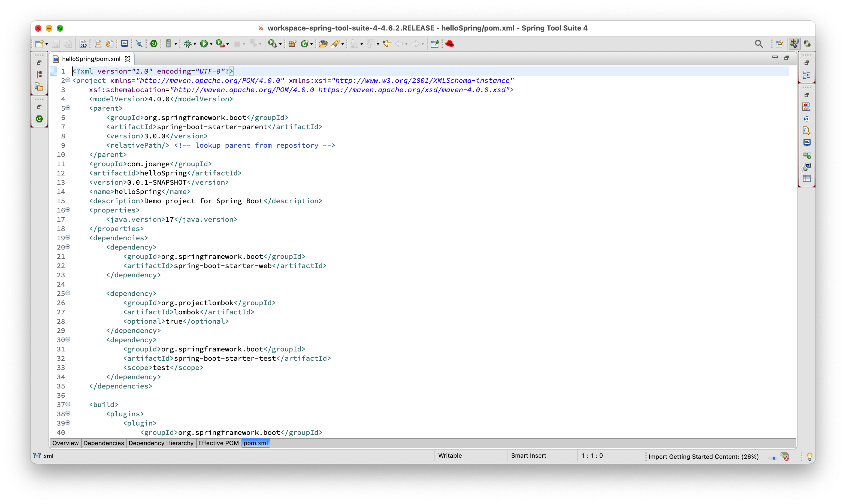Screen dimensions: 846x504
Task: Collapse the parent element at line 5
Action: (x=68, y=108)
